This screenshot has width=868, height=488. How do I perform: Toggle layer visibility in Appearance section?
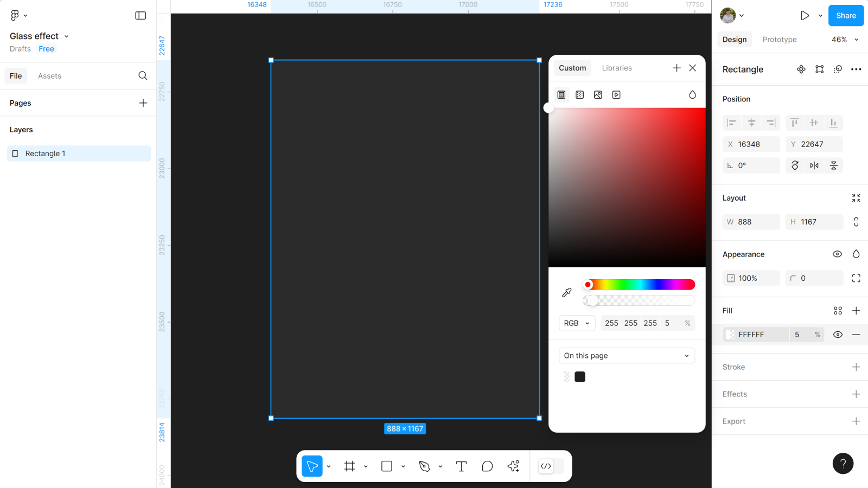pyautogui.click(x=837, y=254)
